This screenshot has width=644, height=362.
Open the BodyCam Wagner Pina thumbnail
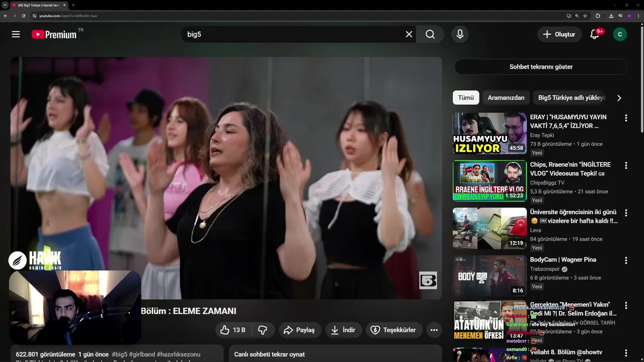(x=490, y=276)
